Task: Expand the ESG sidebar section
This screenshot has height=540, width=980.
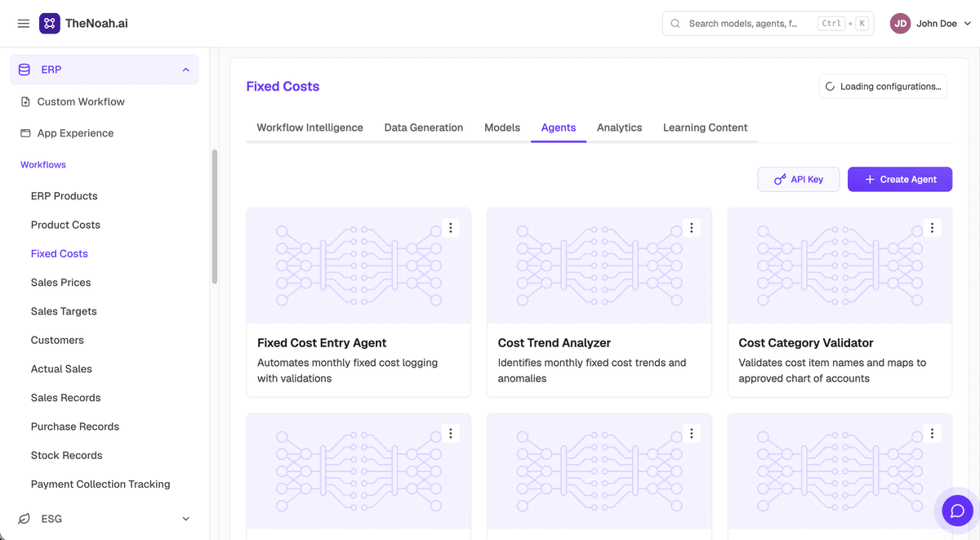Action: tap(185, 519)
